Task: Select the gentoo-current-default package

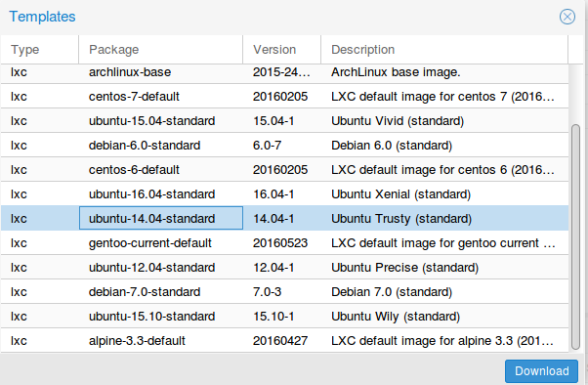Action: 150,242
